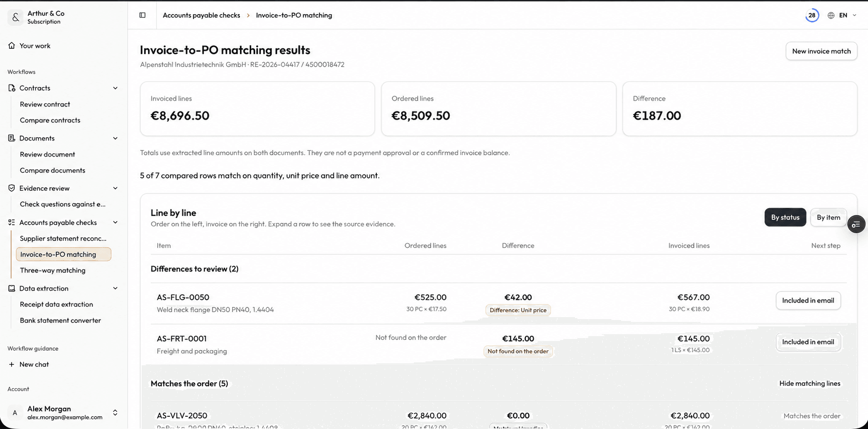
Task: Open the usage counter showing 28
Action: click(x=812, y=16)
